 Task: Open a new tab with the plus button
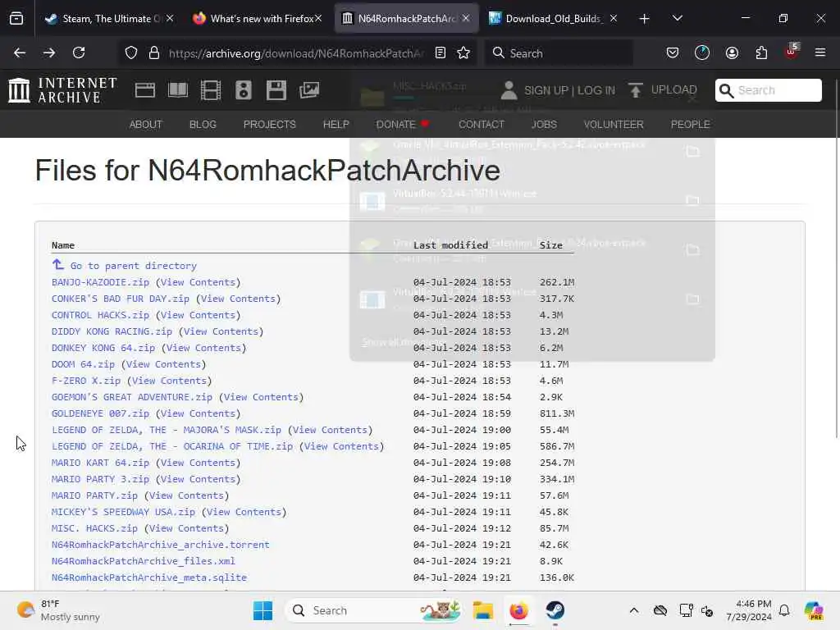pos(645,19)
